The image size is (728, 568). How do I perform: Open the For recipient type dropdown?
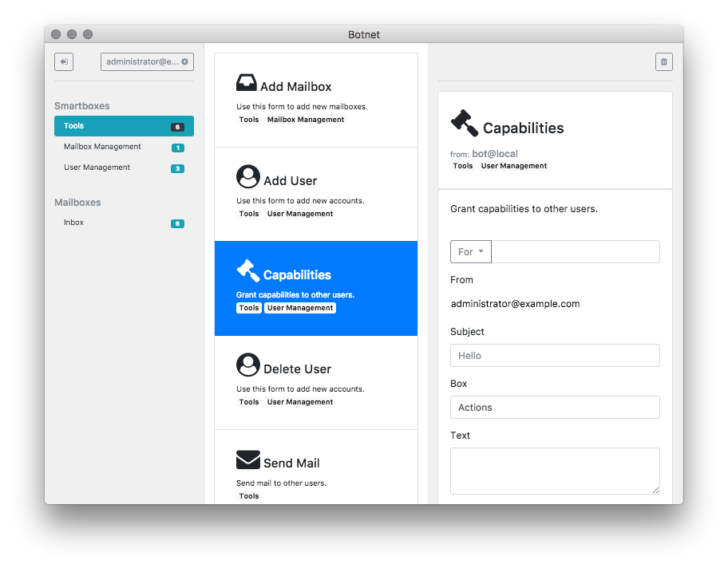click(470, 252)
